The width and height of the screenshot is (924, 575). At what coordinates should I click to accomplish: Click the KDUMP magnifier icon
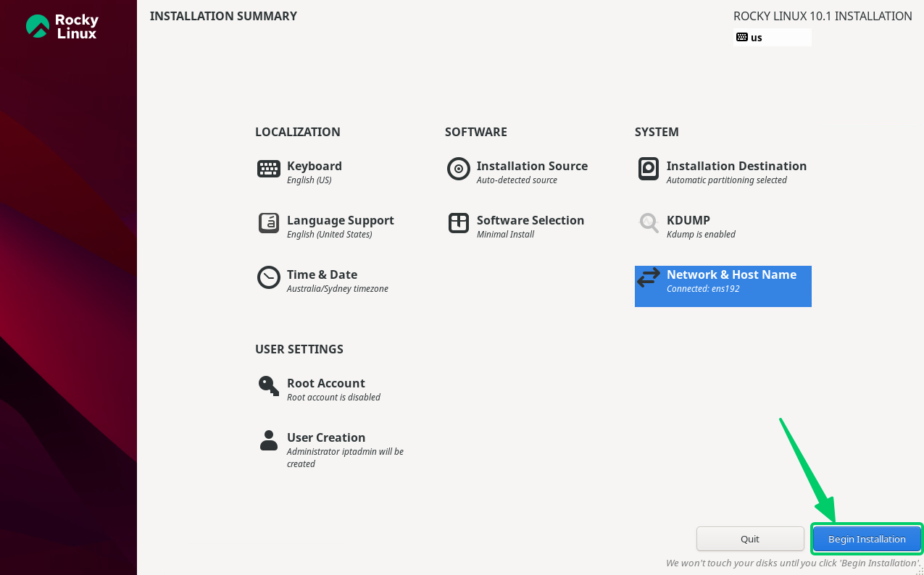pos(649,223)
